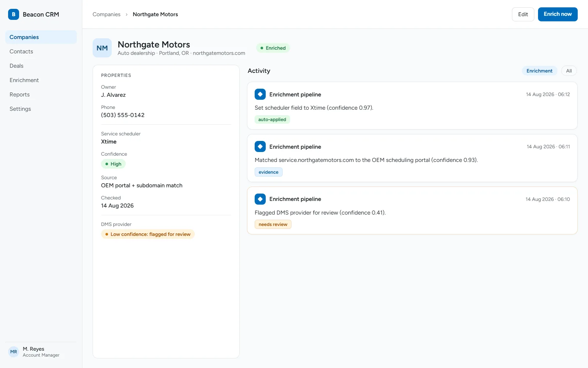Screen dimensions: 588x368
Task: Click the MR user avatar
Action: [x=14, y=352]
